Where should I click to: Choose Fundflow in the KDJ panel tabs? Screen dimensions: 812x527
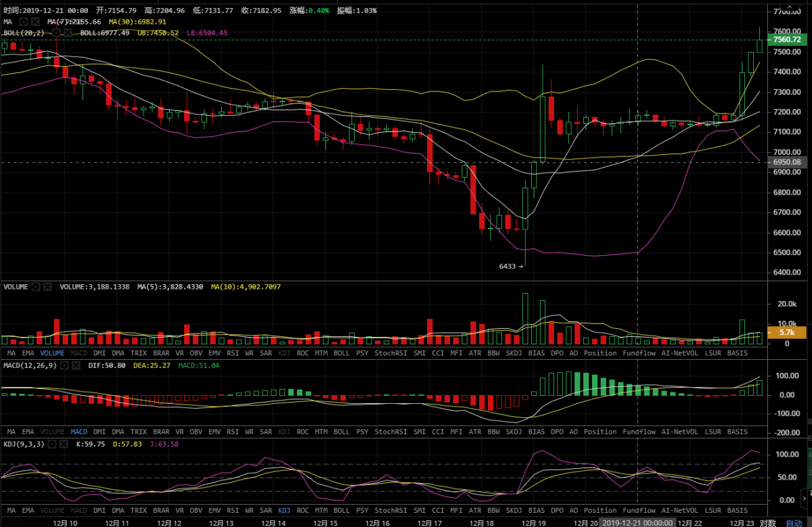pos(639,510)
